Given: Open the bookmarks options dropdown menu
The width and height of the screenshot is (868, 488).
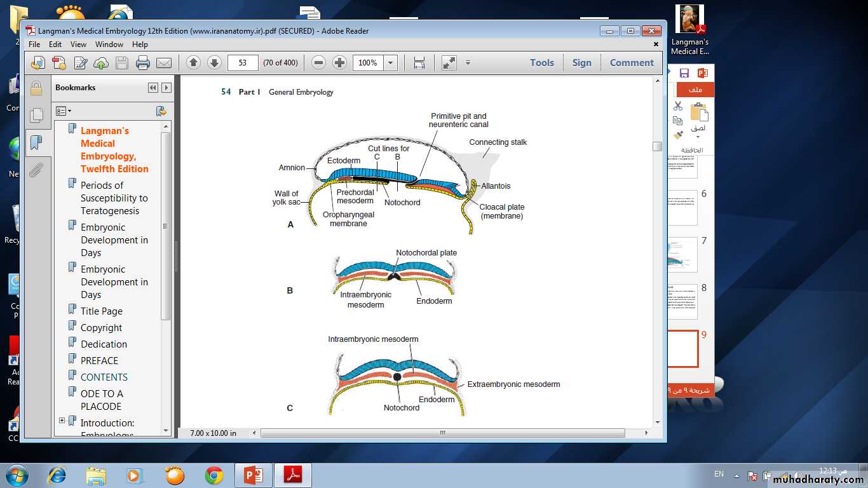Looking at the screenshot, I should point(64,111).
